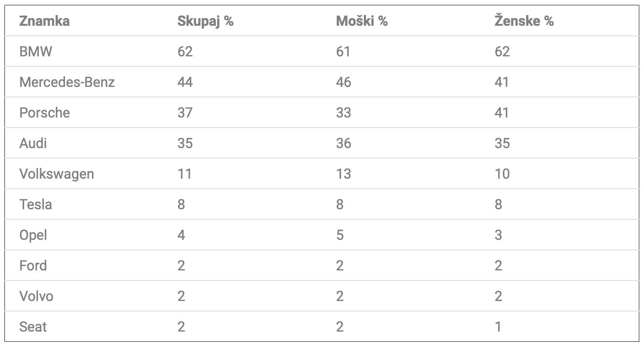Select the Volkswagen brand cell

click(57, 174)
